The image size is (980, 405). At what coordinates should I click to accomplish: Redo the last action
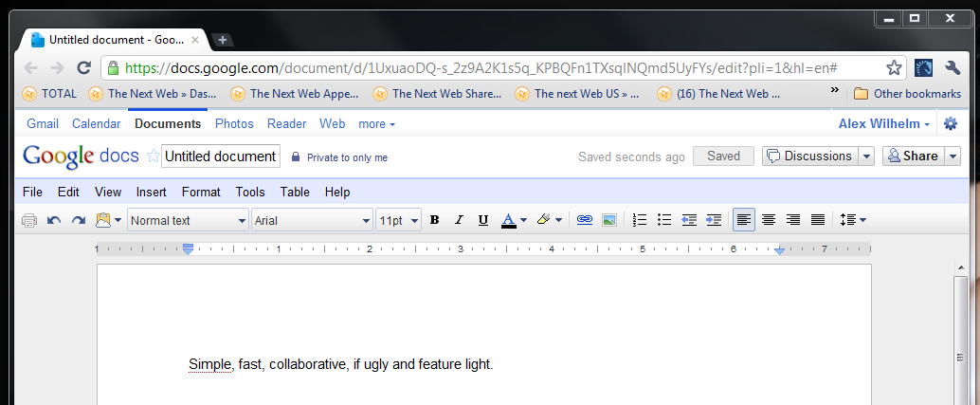(78, 220)
